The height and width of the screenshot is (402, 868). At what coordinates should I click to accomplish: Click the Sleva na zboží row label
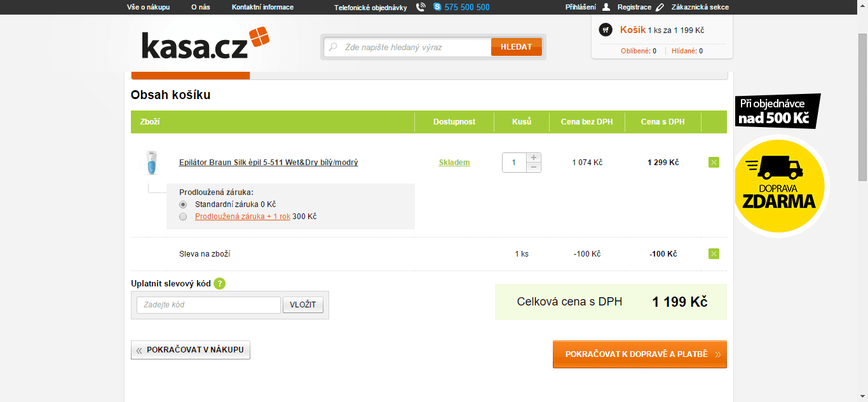(205, 254)
